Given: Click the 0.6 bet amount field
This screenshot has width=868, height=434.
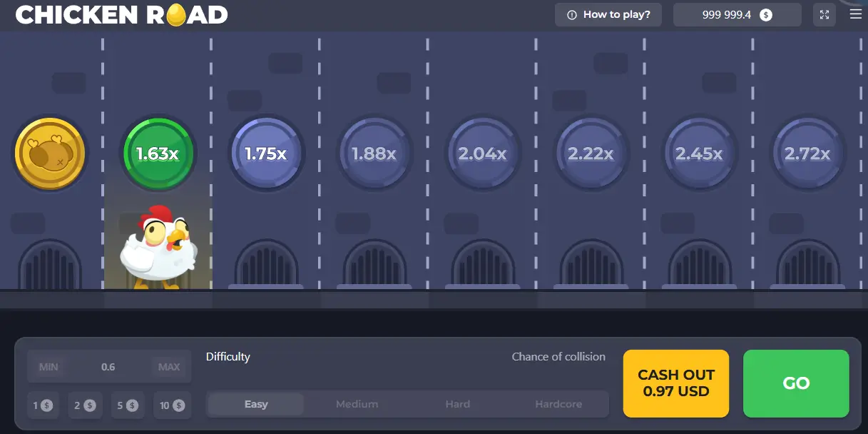Looking at the screenshot, I should 108,367.
